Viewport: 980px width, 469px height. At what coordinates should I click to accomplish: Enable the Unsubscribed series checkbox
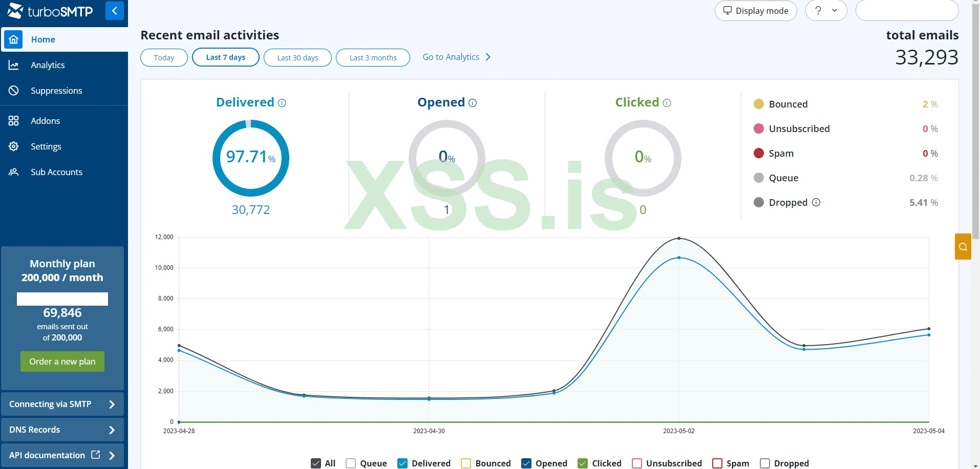point(637,463)
